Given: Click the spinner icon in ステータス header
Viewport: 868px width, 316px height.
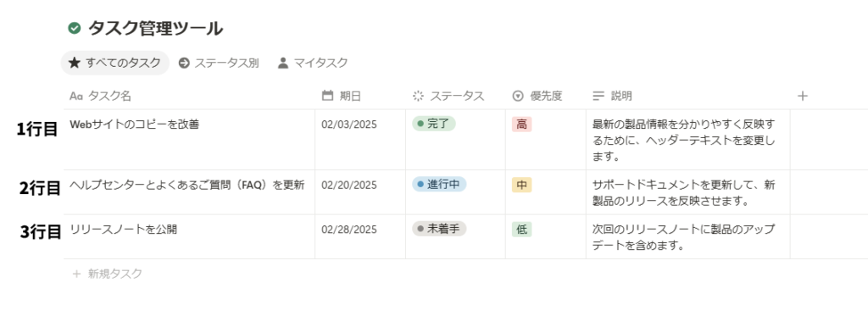Looking at the screenshot, I should [419, 96].
